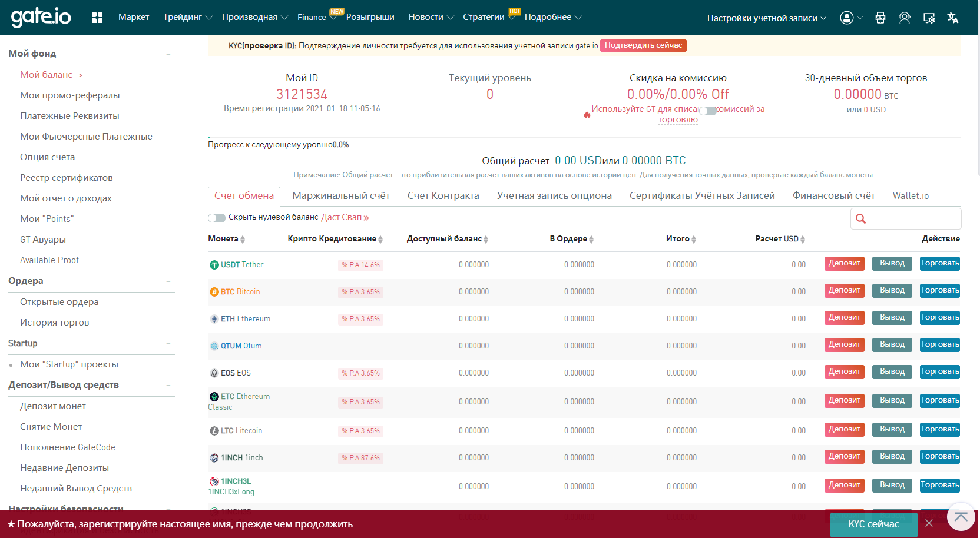This screenshot has height=538, width=980.
Task: Click the USDT Tether coin icon
Action: tap(214, 265)
